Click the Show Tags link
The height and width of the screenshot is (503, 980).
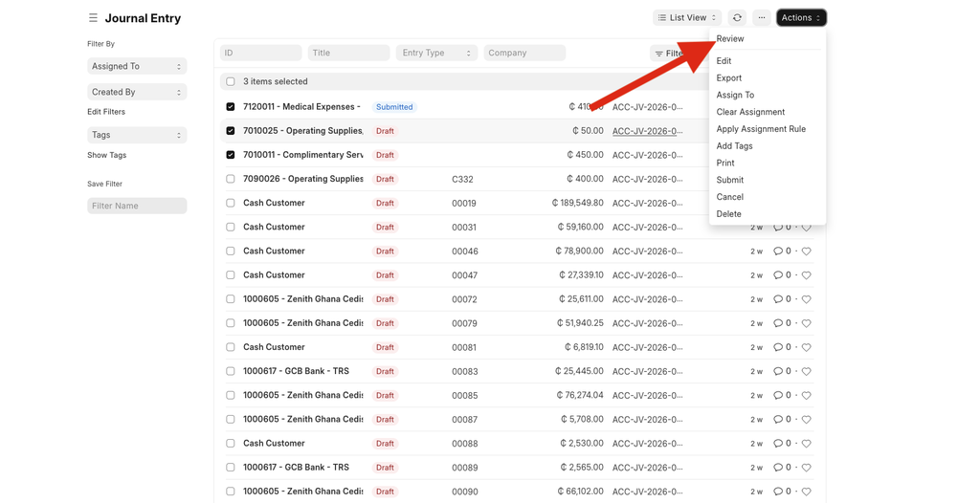click(x=106, y=155)
